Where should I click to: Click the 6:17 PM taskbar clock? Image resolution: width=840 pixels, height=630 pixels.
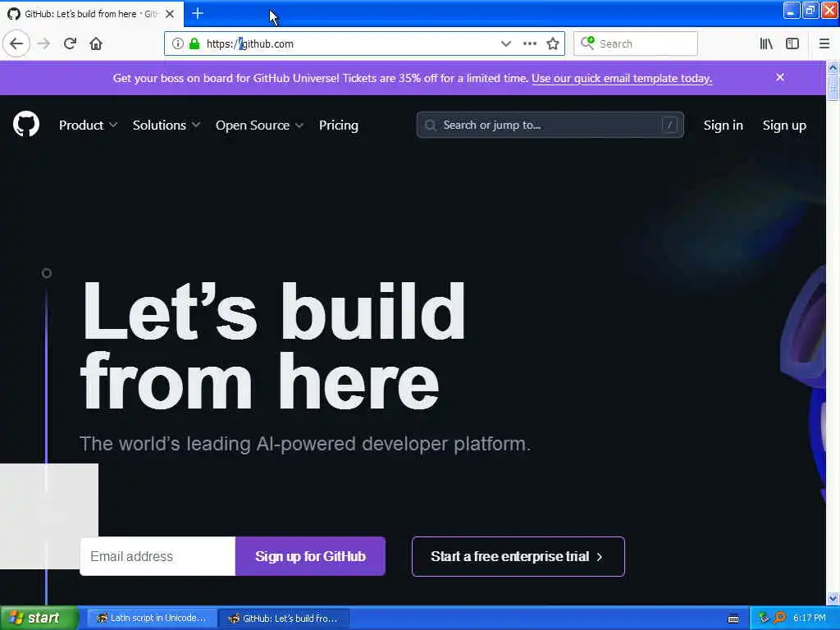(810, 618)
